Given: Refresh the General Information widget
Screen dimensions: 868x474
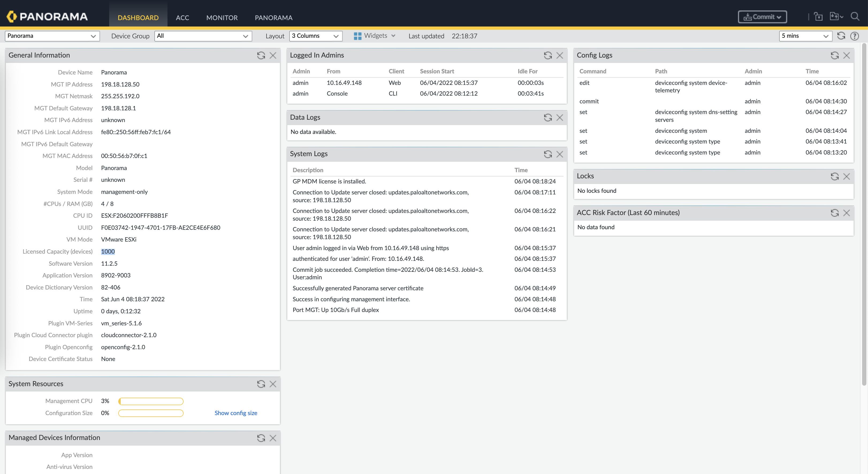Looking at the screenshot, I should pyautogui.click(x=261, y=55).
